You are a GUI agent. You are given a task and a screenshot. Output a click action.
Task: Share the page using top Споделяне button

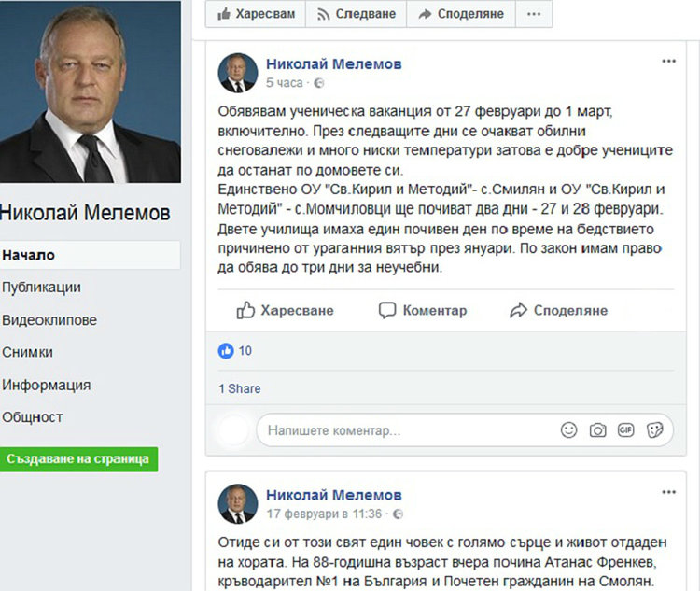(461, 14)
